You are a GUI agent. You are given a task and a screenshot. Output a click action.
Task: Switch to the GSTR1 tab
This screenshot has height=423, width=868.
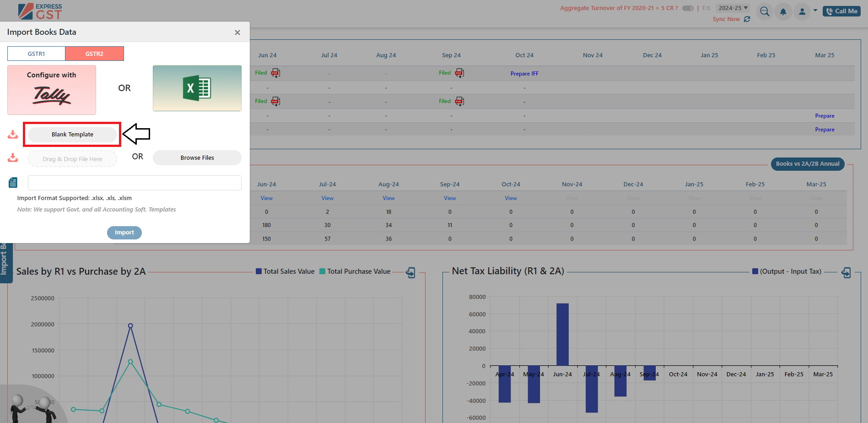point(36,54)
